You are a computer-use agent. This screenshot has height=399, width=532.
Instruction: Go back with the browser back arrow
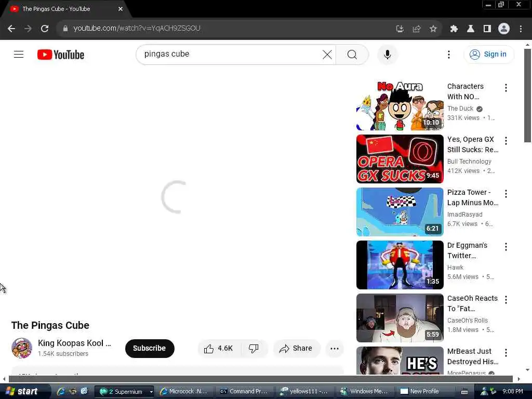click(x=11, y=29)
